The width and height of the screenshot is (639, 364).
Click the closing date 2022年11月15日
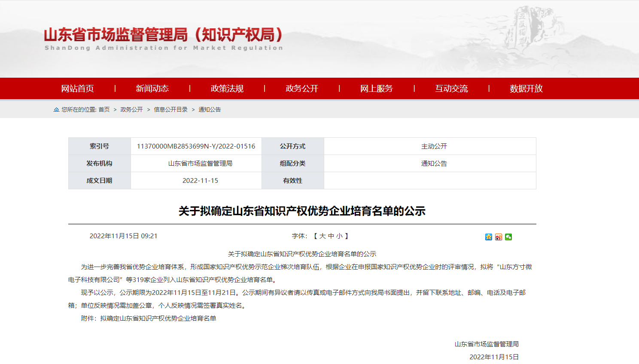click(x=494, y=357)
